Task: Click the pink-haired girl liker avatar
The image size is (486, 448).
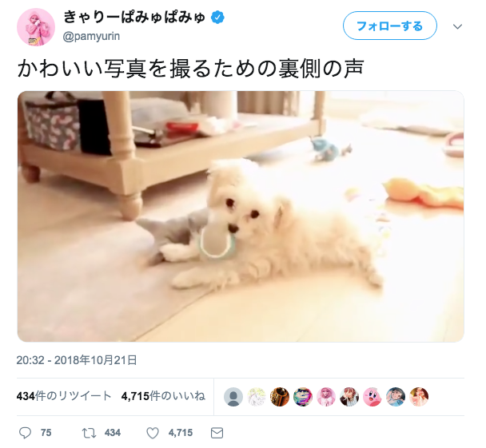Action: (326, 397)
